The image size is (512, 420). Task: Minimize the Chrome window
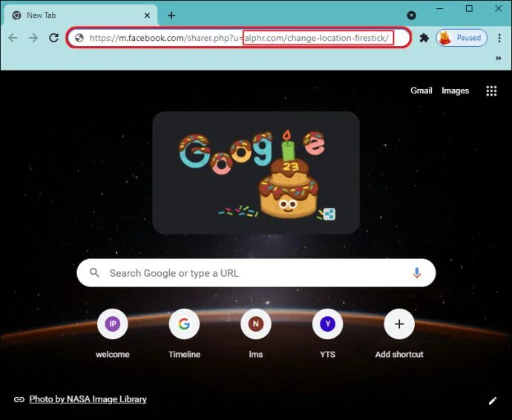click(440, 8)
